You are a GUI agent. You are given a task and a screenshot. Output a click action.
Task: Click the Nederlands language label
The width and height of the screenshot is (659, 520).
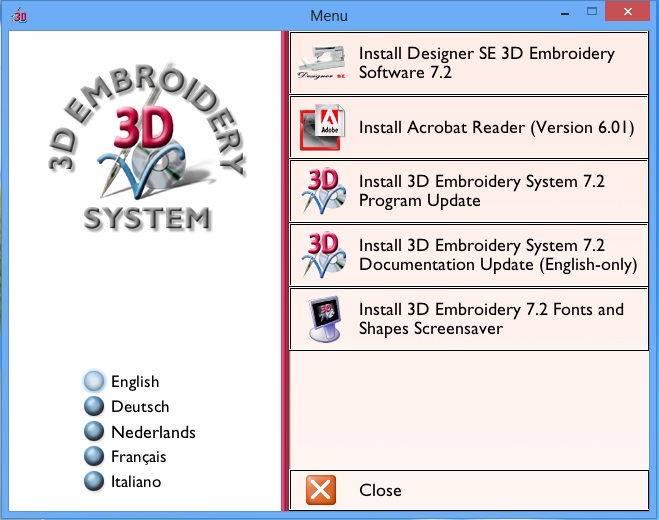click(153, 432)
